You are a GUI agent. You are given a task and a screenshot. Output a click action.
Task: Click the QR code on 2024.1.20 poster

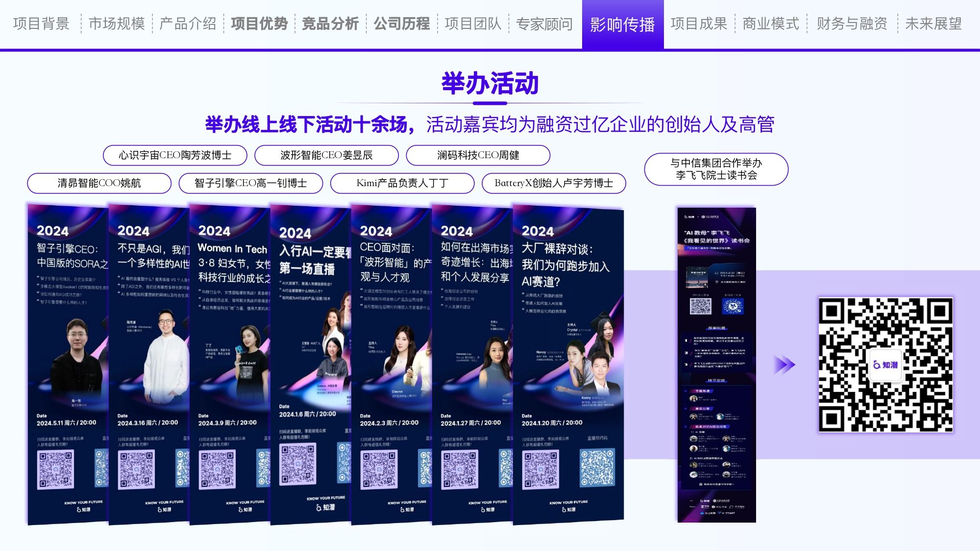click(540, 469)
